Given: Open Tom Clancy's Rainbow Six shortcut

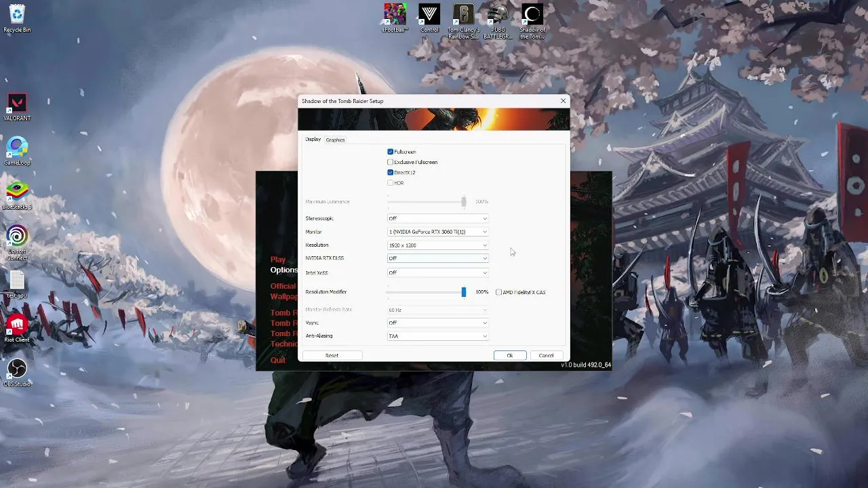Looking at the screenshot, I should [463, 22].
